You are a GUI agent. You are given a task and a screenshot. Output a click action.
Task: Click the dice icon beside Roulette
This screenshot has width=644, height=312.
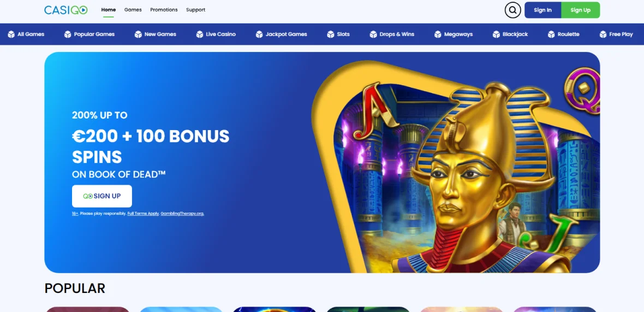(551, 34)
